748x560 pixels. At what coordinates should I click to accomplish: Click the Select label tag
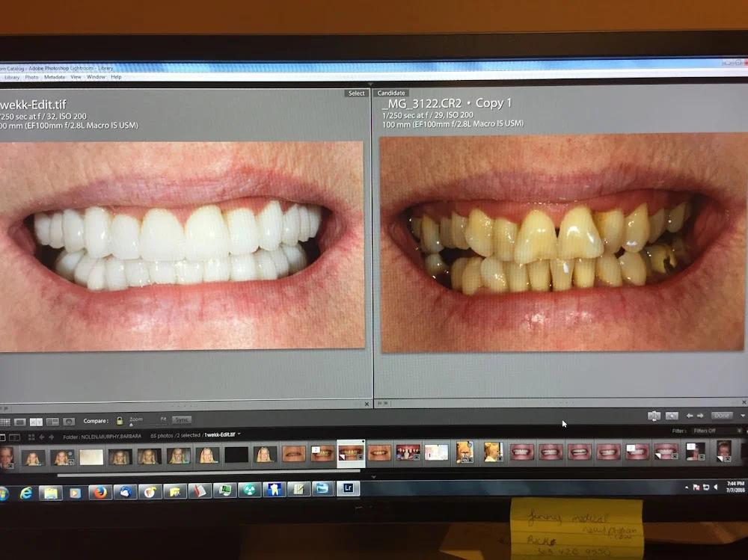pos(356,93)
